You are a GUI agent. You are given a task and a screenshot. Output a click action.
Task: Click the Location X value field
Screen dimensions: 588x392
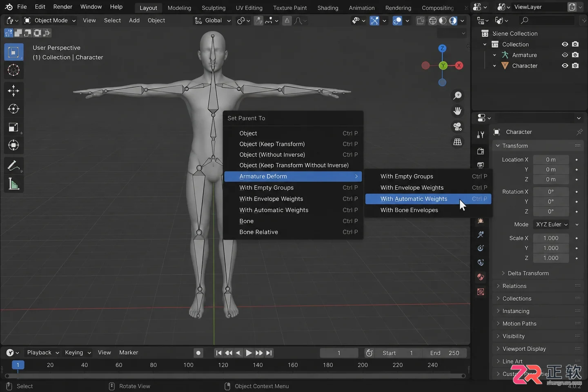tap(550, 160)
